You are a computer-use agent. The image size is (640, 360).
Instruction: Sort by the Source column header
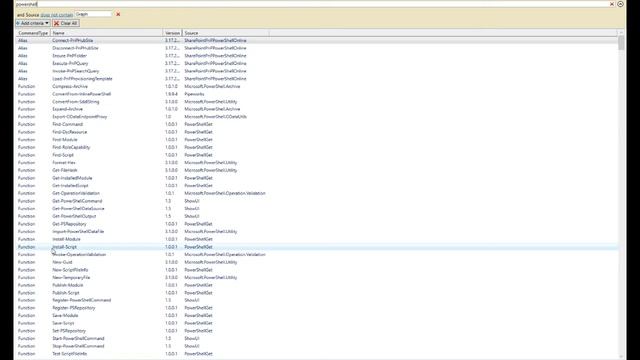(225, 33)
